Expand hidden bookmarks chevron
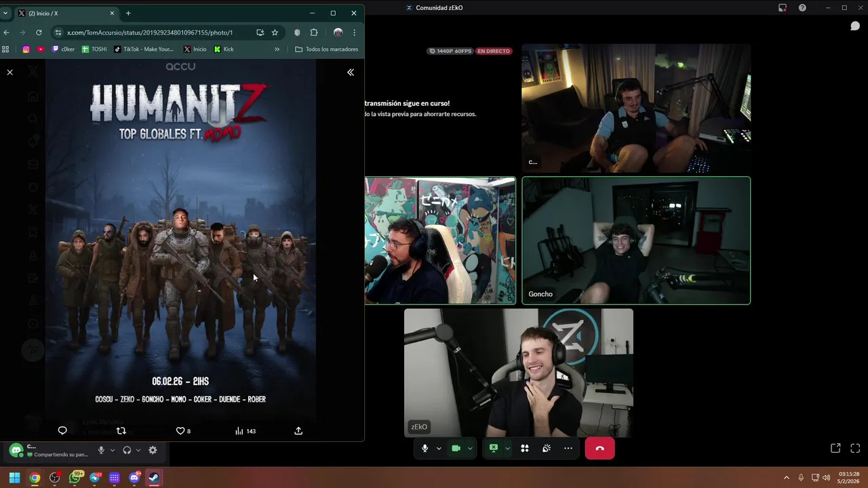The height and width of the screenshot is (488, 868). pos(277,49)
